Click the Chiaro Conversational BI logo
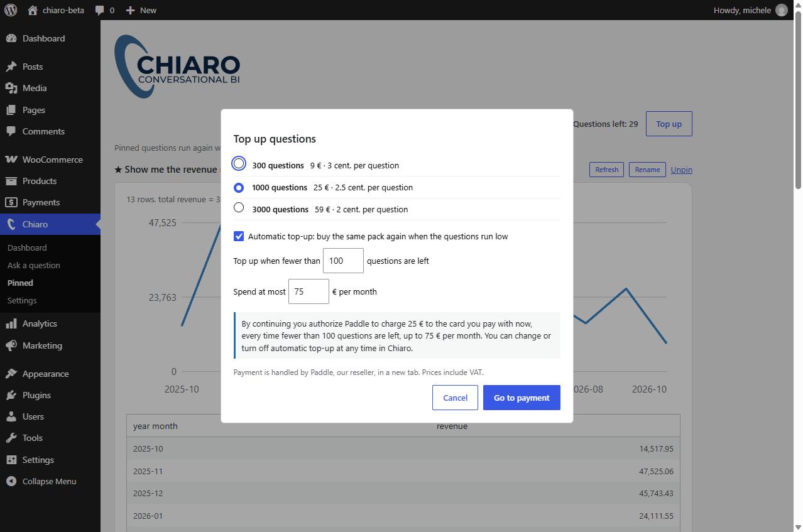 click(x=177, y=67)
